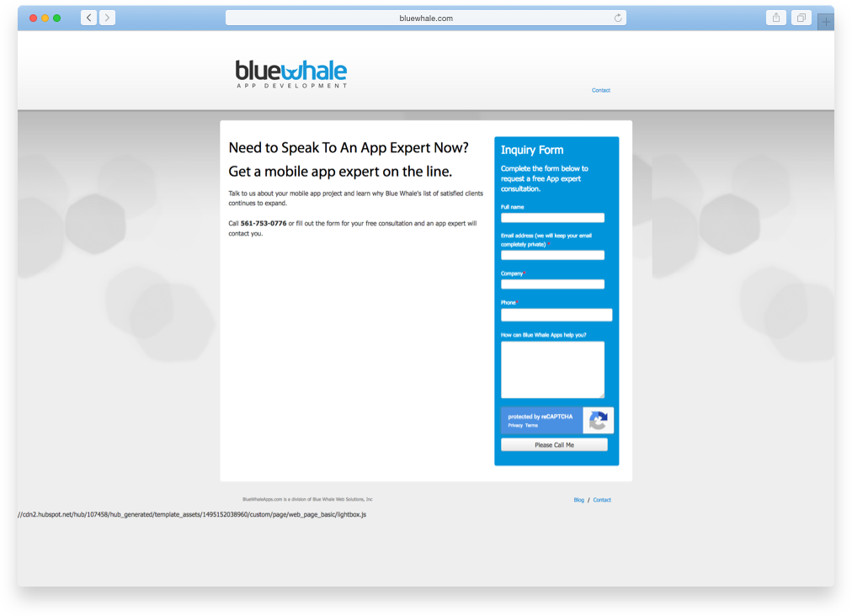Click the Phone input field
Image resolution: width=852 pixels, height=616 pixels.
556,315
